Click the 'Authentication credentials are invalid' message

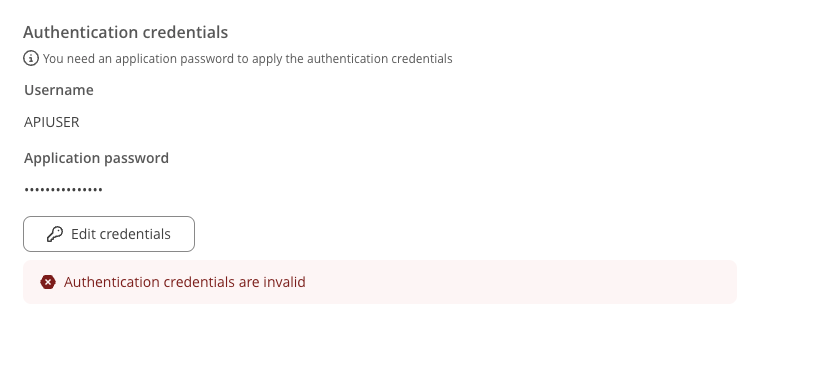[184, 282]
